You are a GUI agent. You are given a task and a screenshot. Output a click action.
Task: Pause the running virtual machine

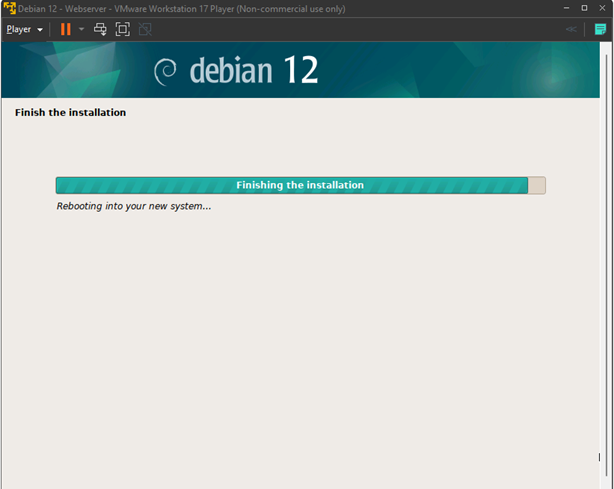click(66, 29)
